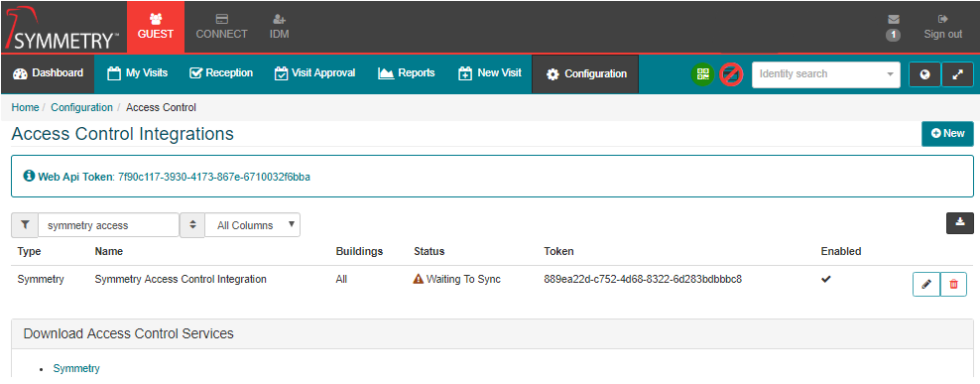Click the globe language button
Screen dimensions: 980x384
coord(925,74)
